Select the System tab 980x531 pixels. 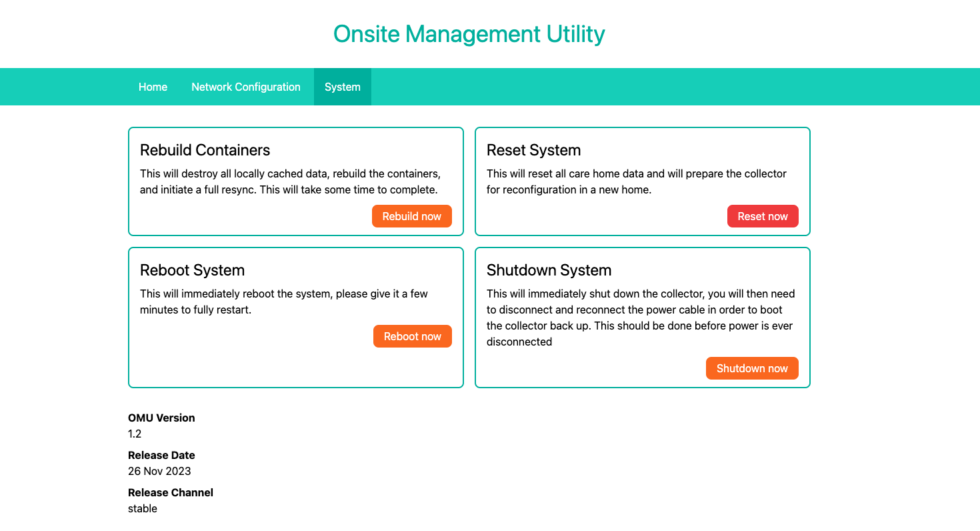point(342,87)
